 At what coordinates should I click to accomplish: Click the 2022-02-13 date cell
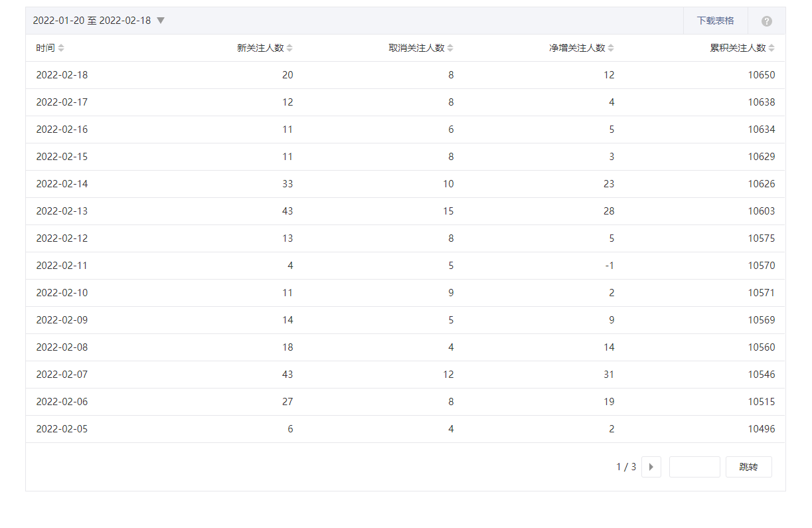(62, 211)
